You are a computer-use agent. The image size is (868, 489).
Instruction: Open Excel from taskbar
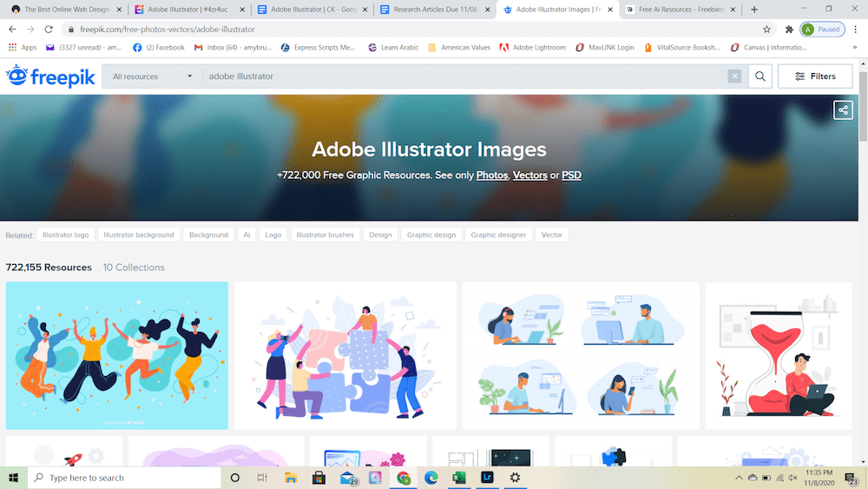(459, 478)
